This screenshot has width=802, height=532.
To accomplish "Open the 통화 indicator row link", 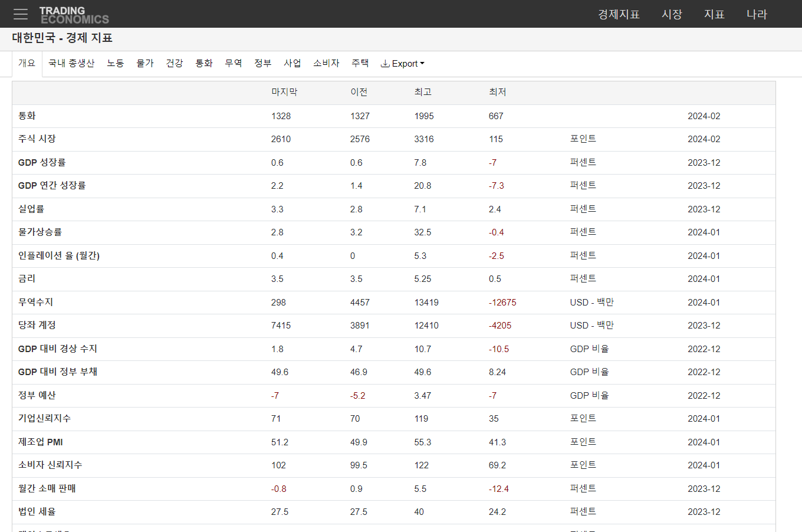I will pyautogui.click(x=27, y=116).
